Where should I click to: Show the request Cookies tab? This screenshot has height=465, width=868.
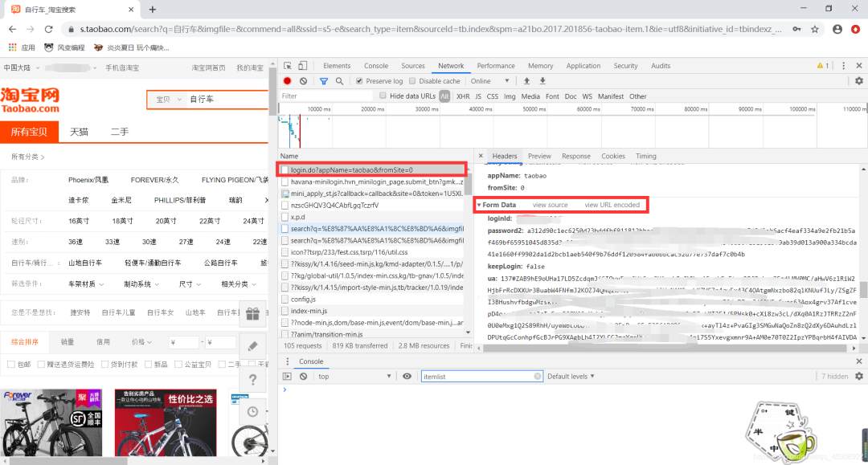tap(612, 157)
